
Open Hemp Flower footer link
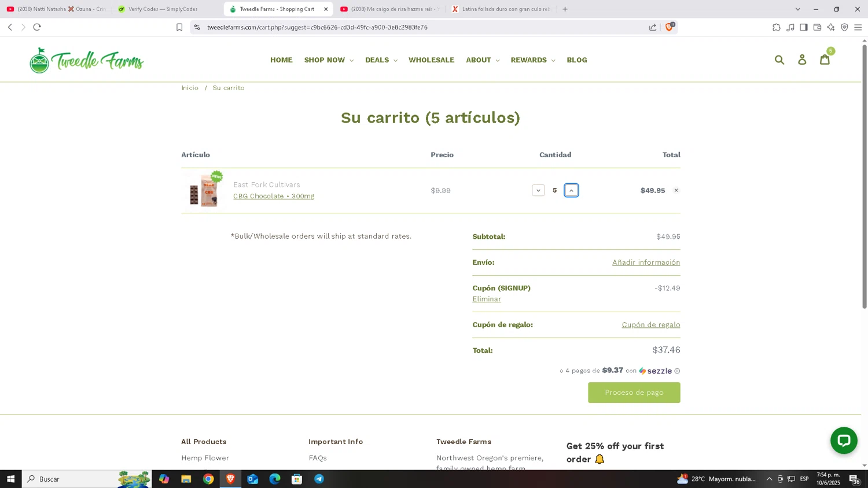click(x=205, y=458)
